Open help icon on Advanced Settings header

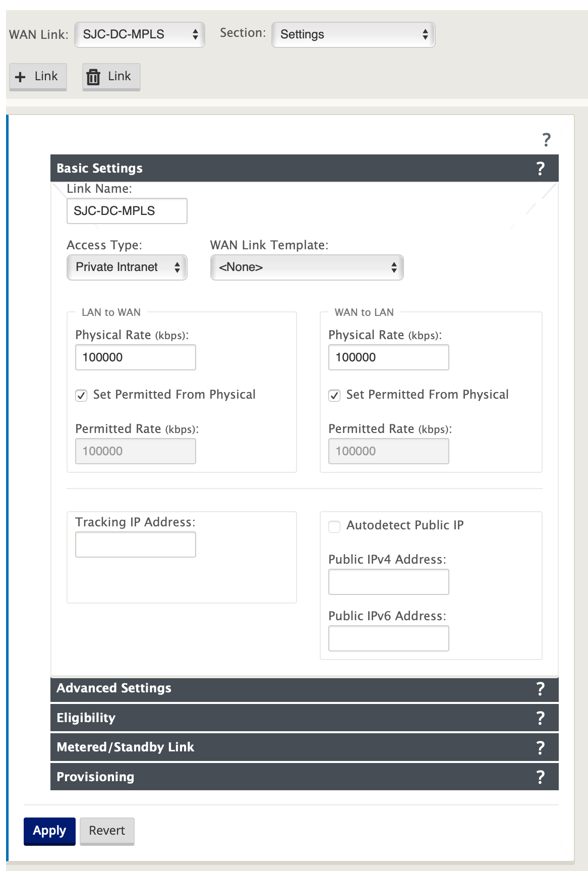(540, 689)
